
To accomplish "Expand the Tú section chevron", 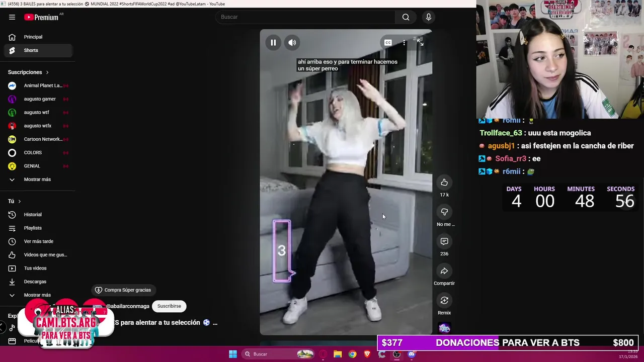I will tap(20, 201).
